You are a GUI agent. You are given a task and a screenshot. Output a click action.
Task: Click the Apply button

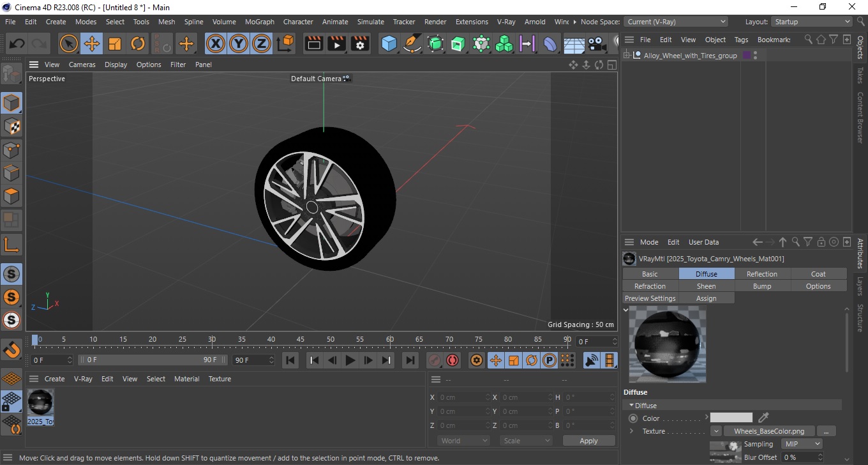[x=588, y=441]
